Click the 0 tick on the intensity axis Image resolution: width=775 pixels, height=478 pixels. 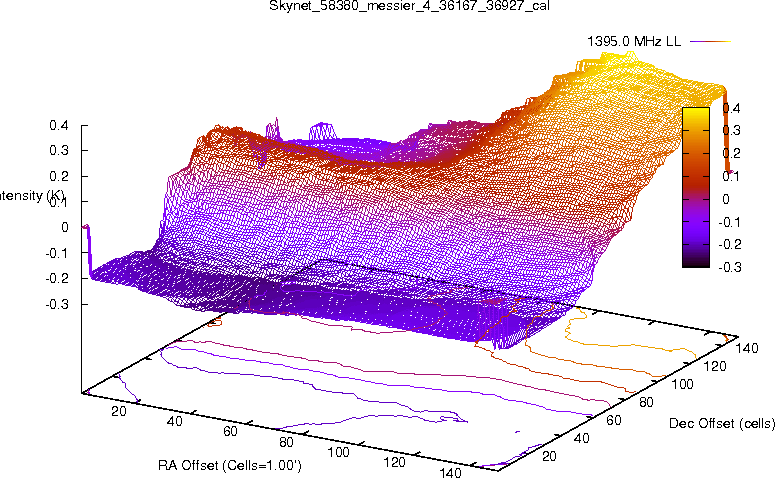pyautogui.click(x=65, y=227)
